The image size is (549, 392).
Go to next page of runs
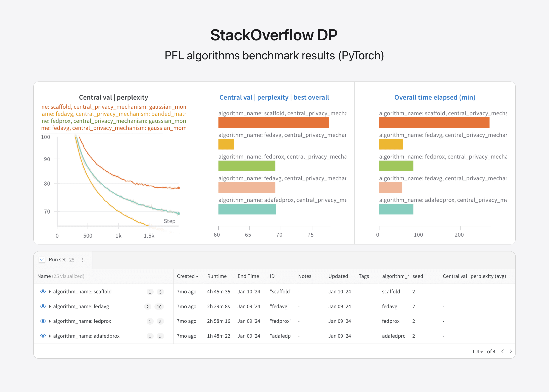click(511, 351)
